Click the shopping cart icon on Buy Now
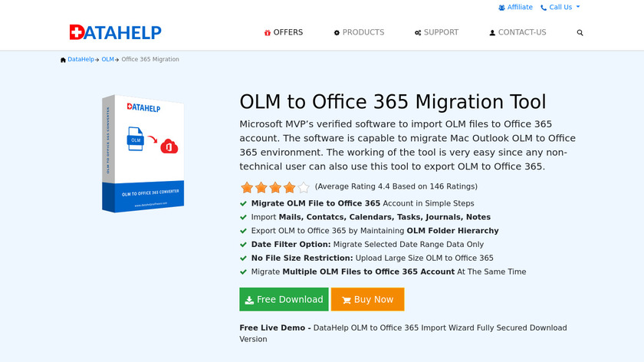Screen dimensions: 644x362 click(347, 301)
